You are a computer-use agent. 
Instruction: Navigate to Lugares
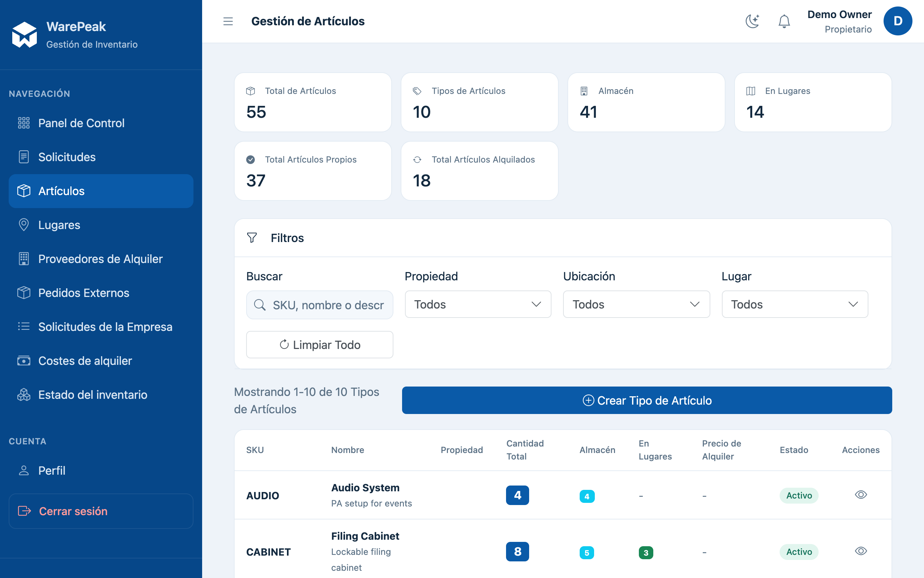tap(101, 225)
